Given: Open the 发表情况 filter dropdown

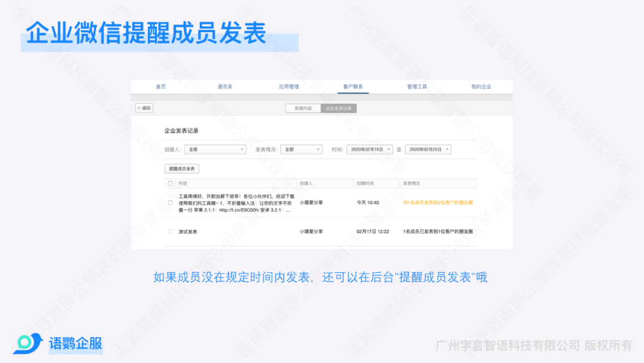Looking at the screenshot, I should point(301,149).
